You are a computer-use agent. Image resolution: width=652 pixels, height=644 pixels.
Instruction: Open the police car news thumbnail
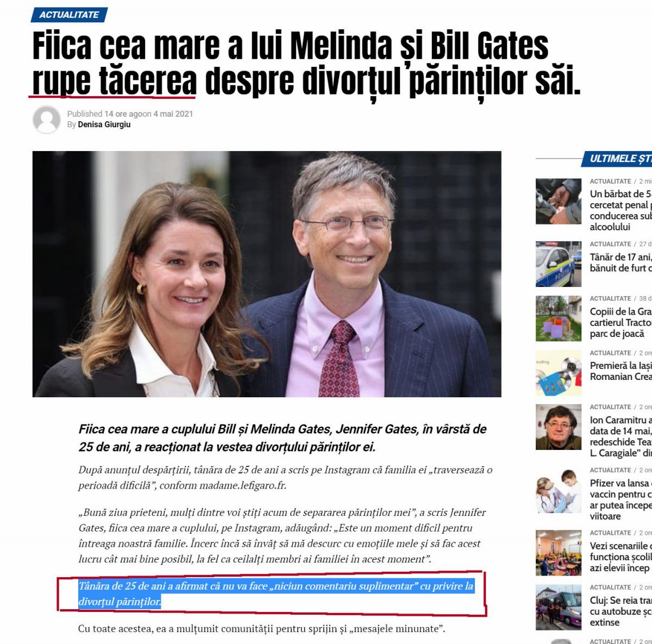click(x=559, y=264)
